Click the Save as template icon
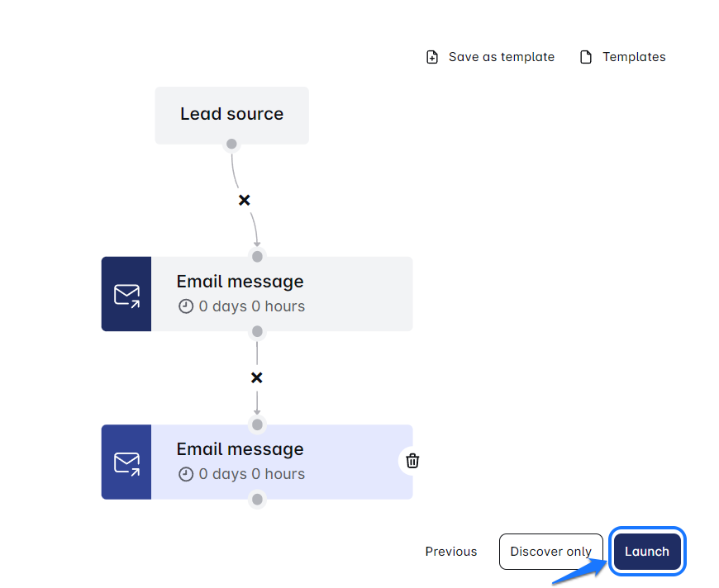 pos(432,57)
